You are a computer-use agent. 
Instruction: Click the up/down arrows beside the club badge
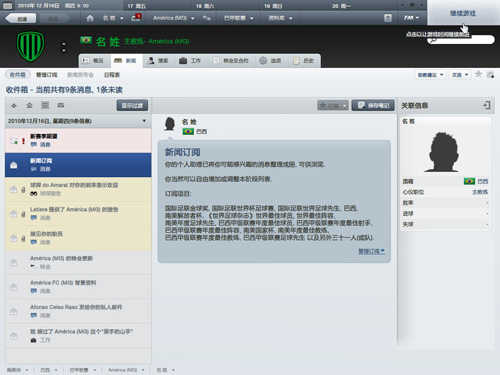pos(64,47)
